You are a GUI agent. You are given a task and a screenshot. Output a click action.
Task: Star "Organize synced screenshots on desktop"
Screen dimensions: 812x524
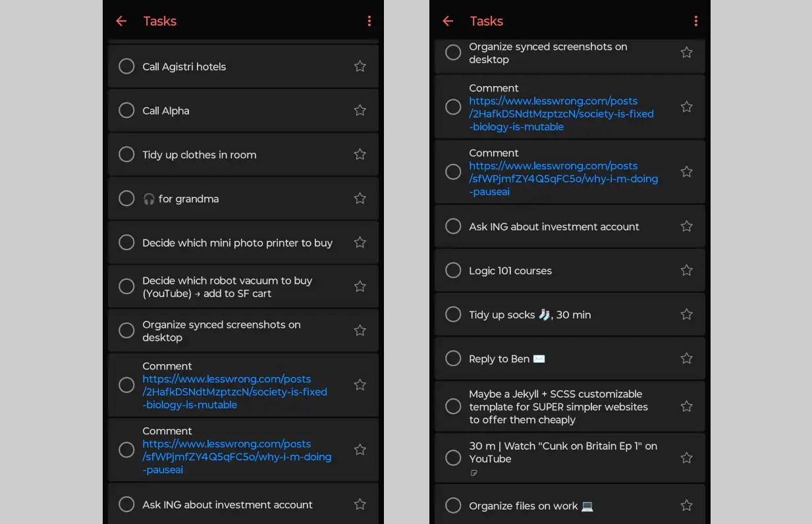click(360, 330)
